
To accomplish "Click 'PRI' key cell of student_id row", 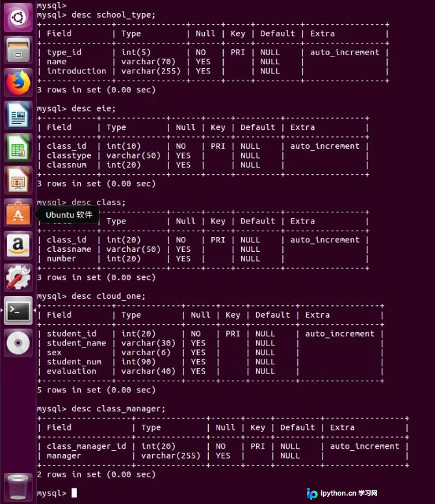I will pyautogui.click(x=233, y=334).
